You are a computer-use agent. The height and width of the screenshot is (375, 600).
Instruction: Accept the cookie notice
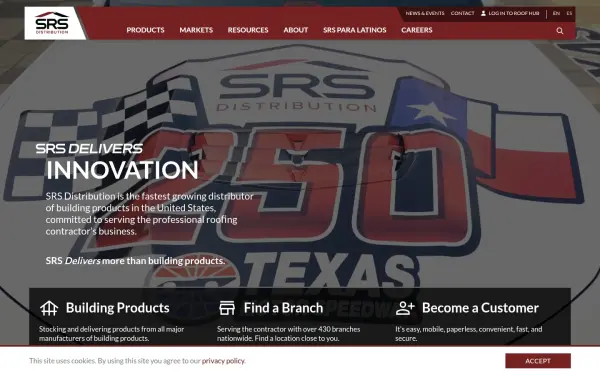tap(538, 361)
